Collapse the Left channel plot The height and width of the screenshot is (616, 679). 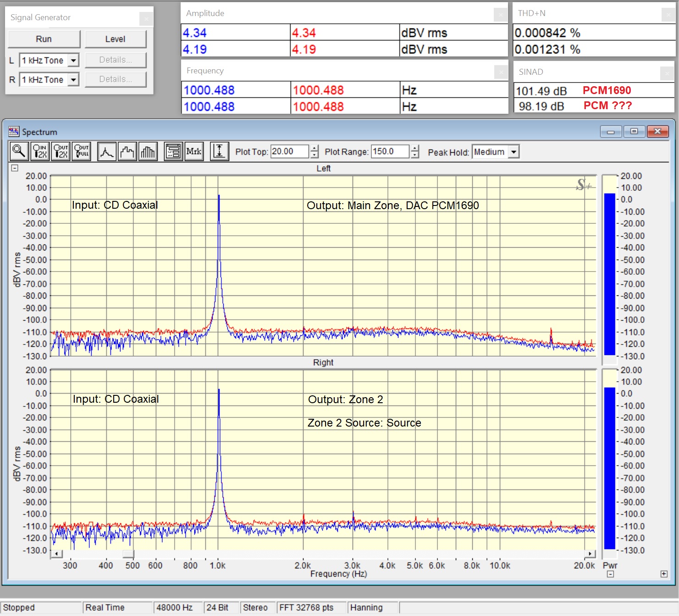coord(15,168)
